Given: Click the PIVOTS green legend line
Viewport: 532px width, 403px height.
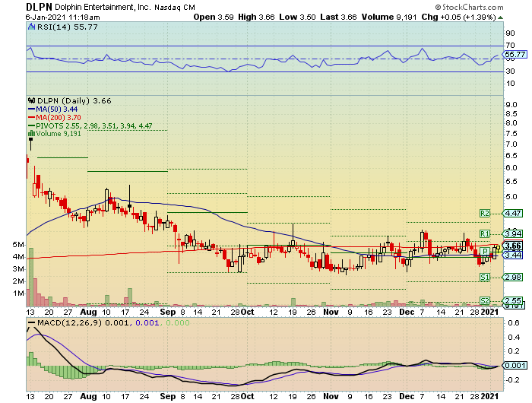Looking at the screenshot, I should click(x=32, y=126).
